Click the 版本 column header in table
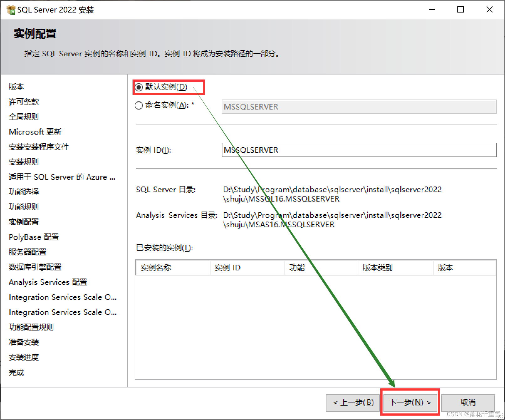 465,268
